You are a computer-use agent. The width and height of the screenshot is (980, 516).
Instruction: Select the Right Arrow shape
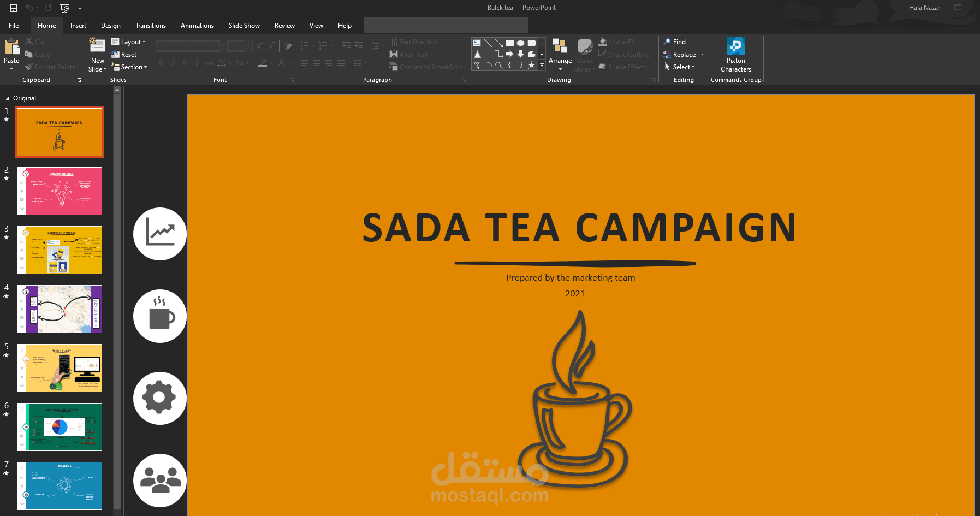coord(509,54)
